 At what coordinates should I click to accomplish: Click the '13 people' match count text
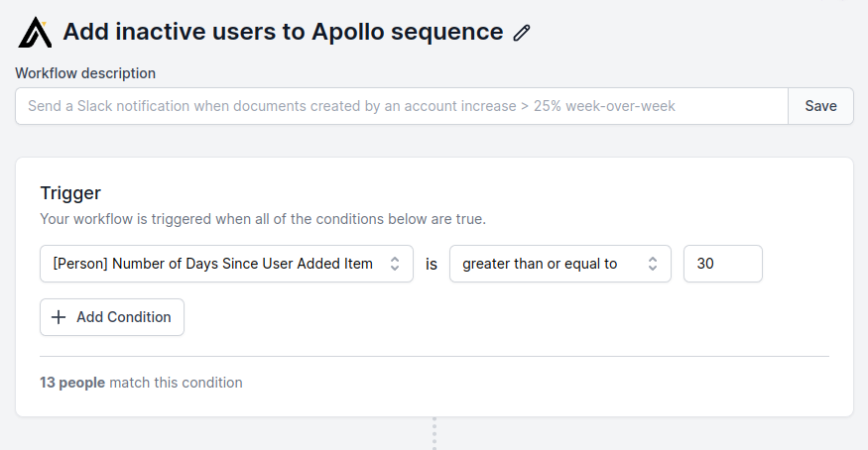pyautogui.click(x=72, y=383)
